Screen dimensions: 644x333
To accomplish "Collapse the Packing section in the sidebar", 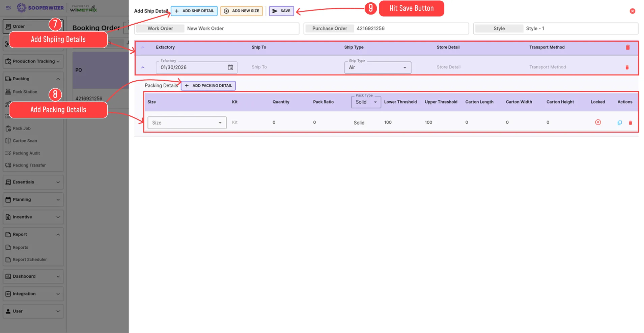I will click(57, 79).
